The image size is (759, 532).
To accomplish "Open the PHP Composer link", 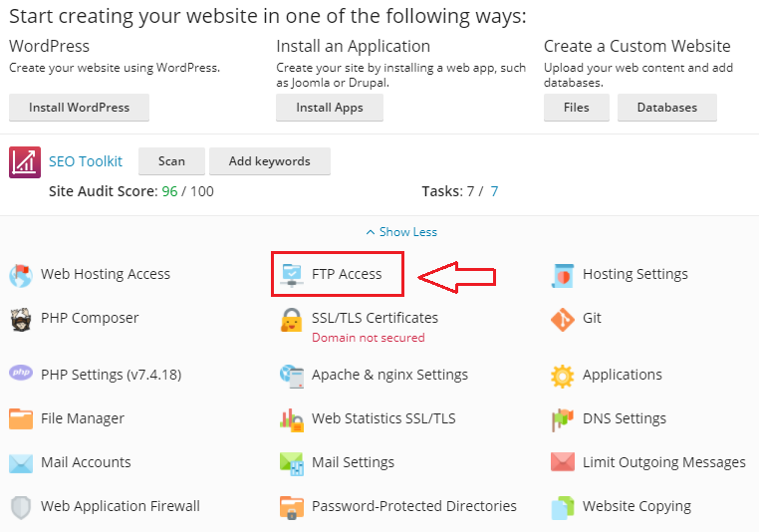I will 90,318.
